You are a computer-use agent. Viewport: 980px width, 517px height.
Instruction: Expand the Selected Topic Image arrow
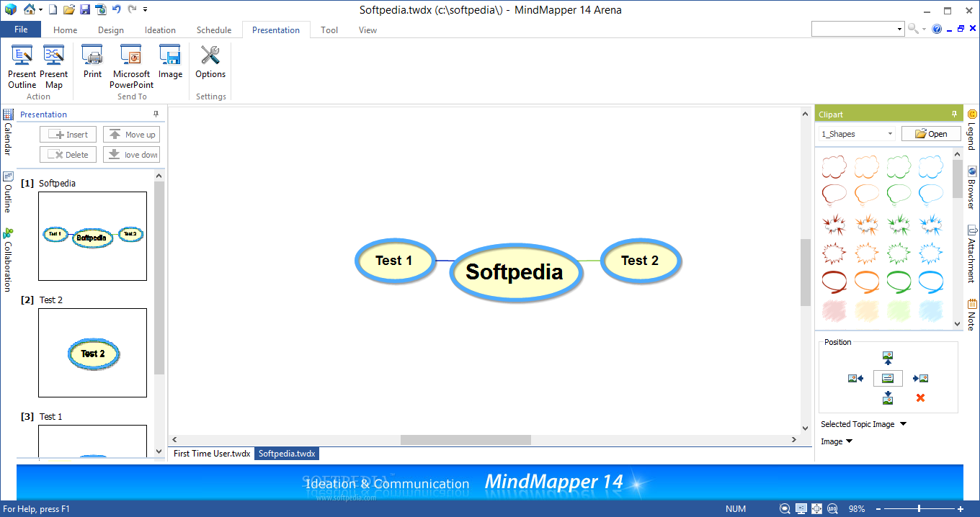(904, 424)
